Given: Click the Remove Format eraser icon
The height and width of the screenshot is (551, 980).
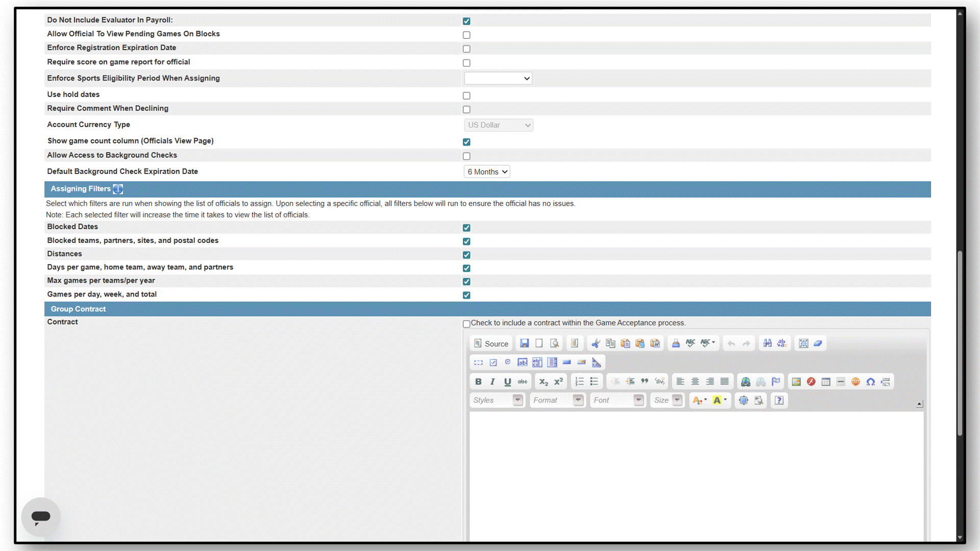Looking at the screenshot, I should pyautogui.click(x=818, y=343).
